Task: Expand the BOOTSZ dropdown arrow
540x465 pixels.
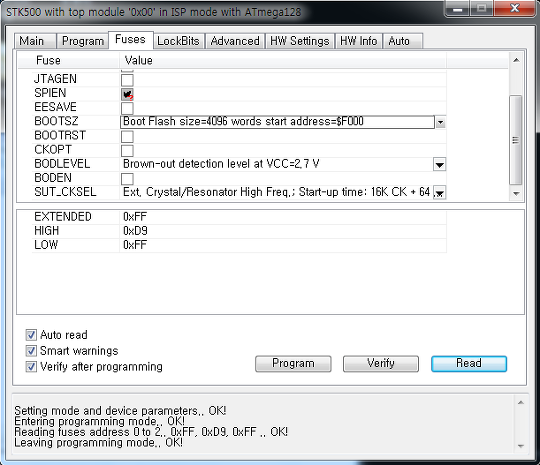Action: click(x=440, y=122)
